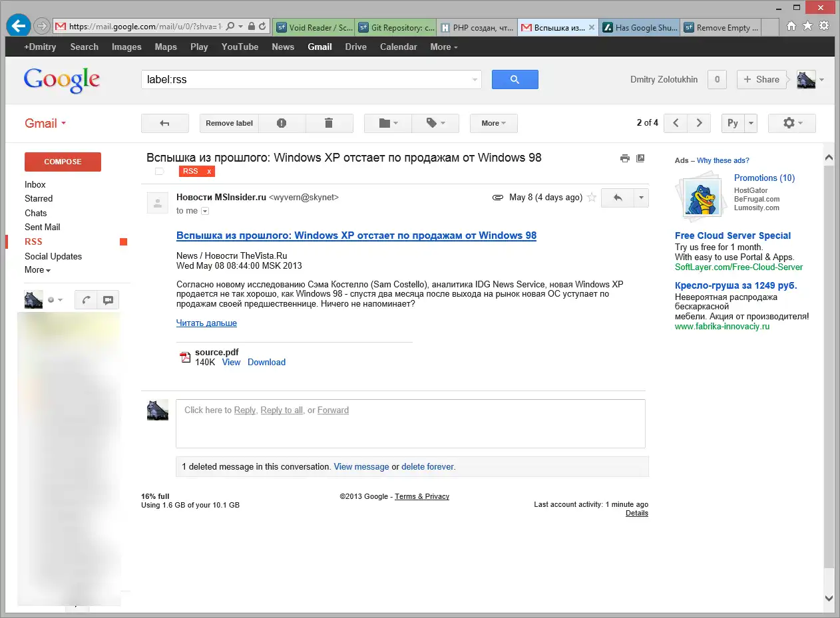
Task: Open the Move to folder button
Action: [388, 123]
